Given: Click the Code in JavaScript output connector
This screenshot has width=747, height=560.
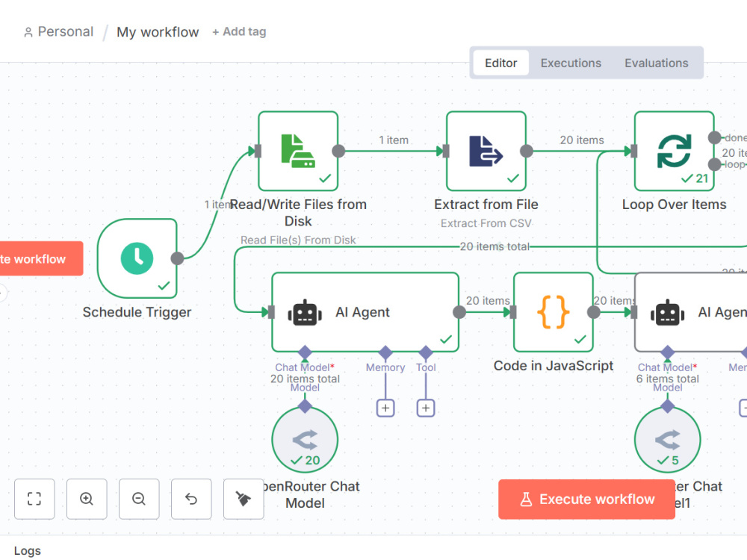Looking at the screenshot, I should 594,312.
